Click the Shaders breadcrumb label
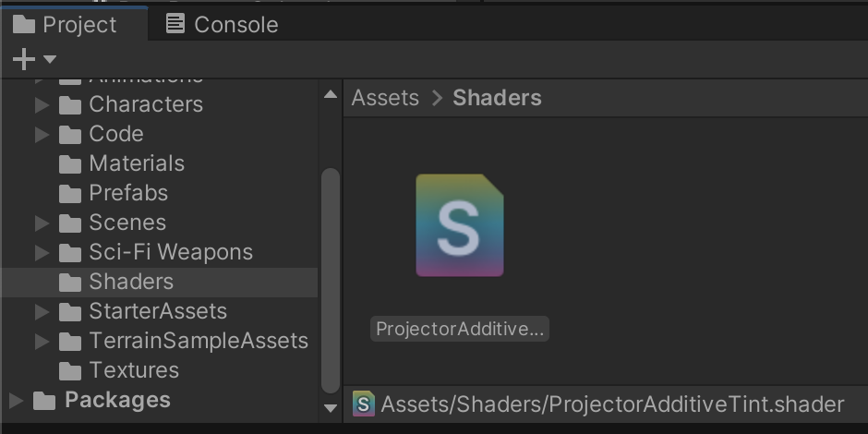Image resolution: width=868 pixels, height=434 pixels. 497,98
